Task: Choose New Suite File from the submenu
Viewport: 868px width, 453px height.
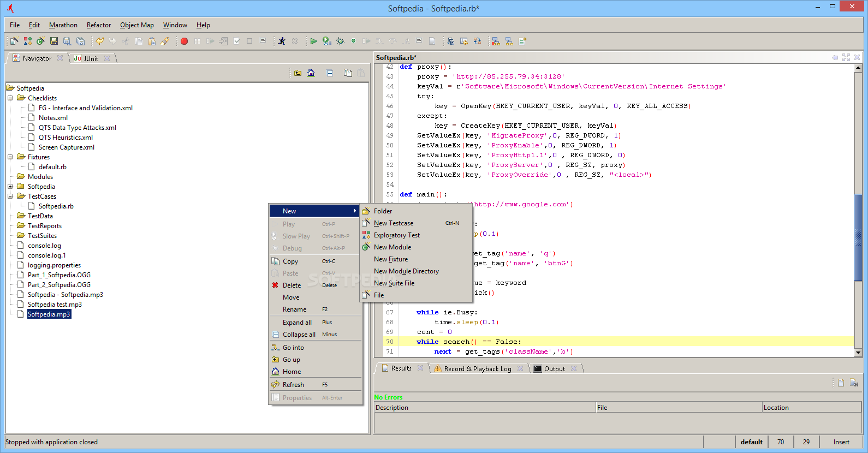Action: (416, 283)
